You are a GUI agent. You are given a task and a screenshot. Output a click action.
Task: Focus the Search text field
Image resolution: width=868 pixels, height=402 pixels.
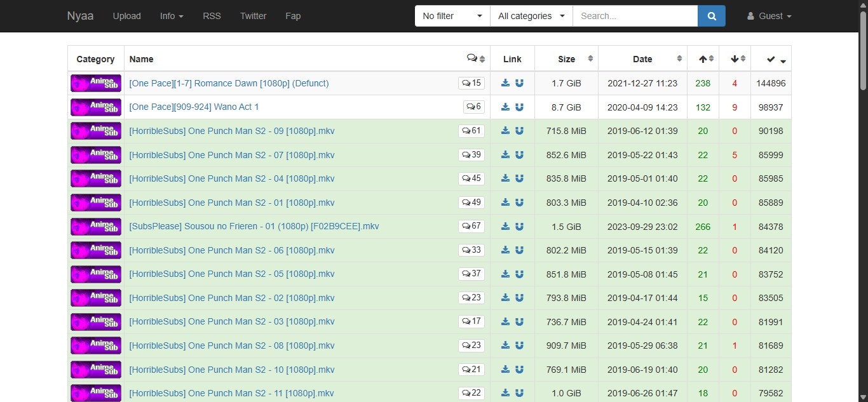click(635, 16)
